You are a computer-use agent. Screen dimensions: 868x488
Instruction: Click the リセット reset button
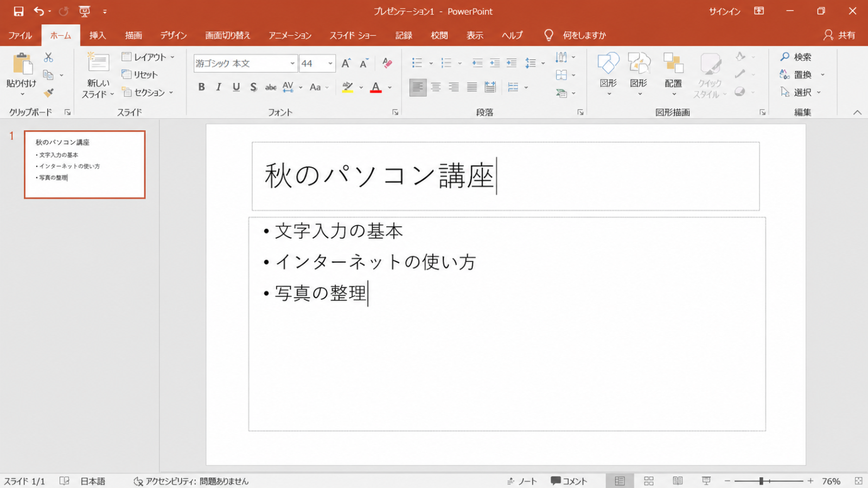tap(140, 75)
